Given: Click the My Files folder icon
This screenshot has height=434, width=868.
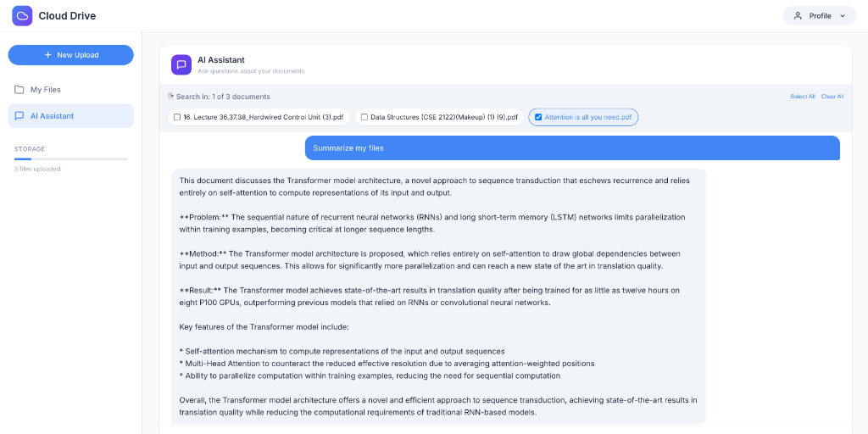Looking at the screenshot, I should click(x=19, y=90).
